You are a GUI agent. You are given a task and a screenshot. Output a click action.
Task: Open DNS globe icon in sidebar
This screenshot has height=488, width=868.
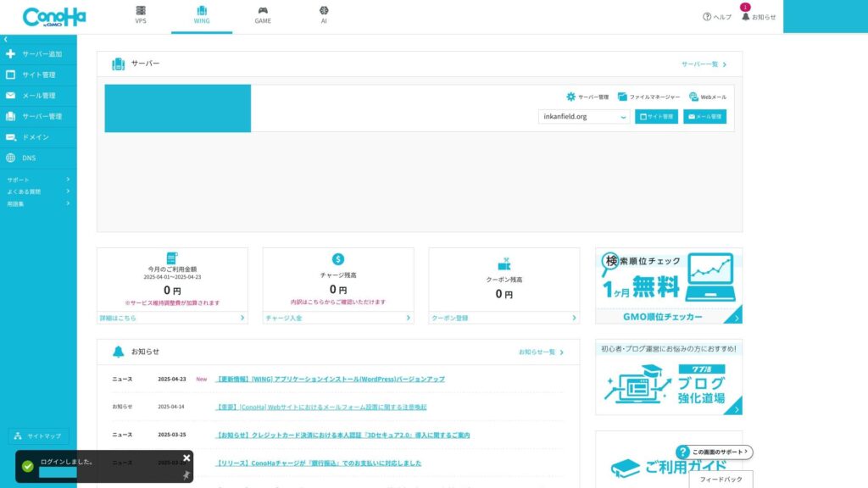pyautogui.click(x=11, y=158)
